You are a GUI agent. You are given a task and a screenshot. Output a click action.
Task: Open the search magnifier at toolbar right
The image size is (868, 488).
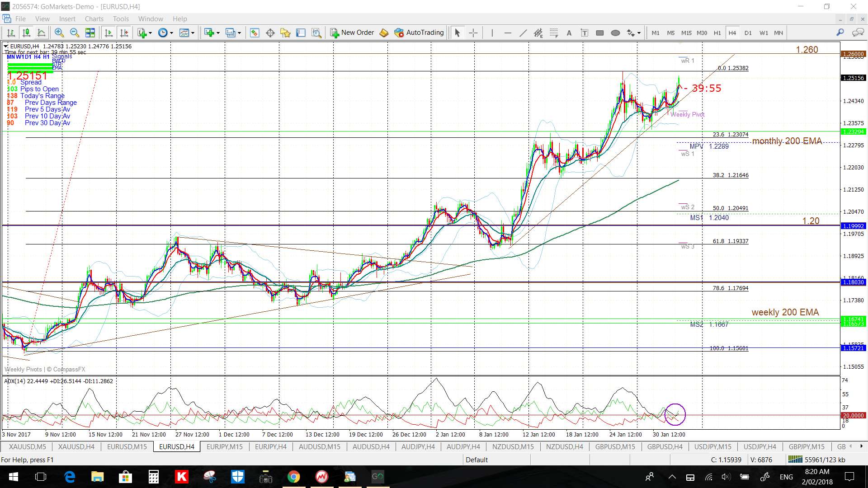coord(840,33)
